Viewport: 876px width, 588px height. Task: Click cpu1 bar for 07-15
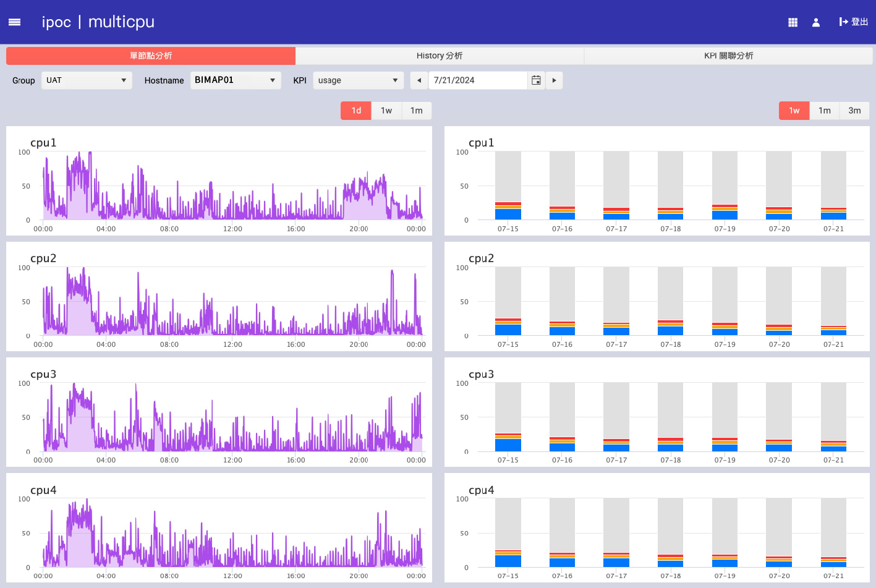coord(508,185)
